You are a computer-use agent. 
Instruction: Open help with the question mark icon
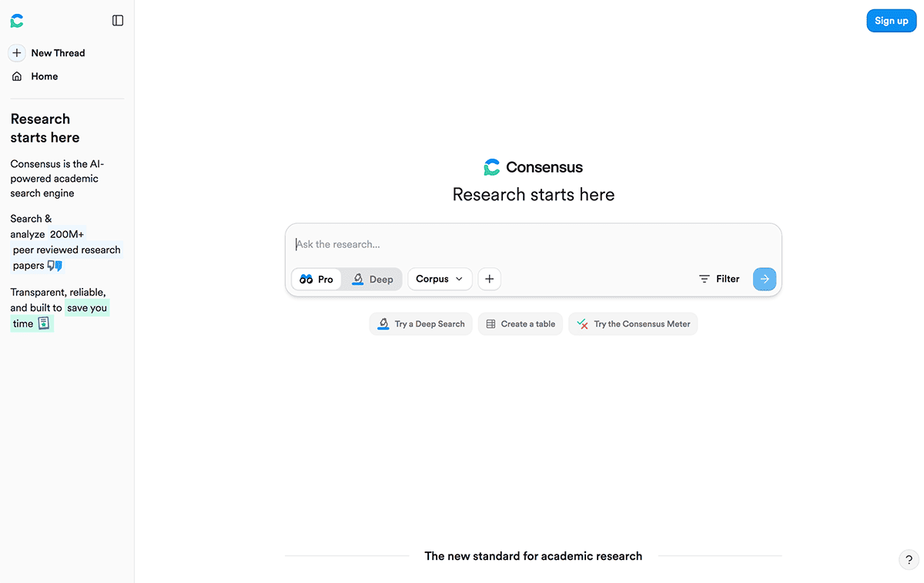[x=909, y=560]
